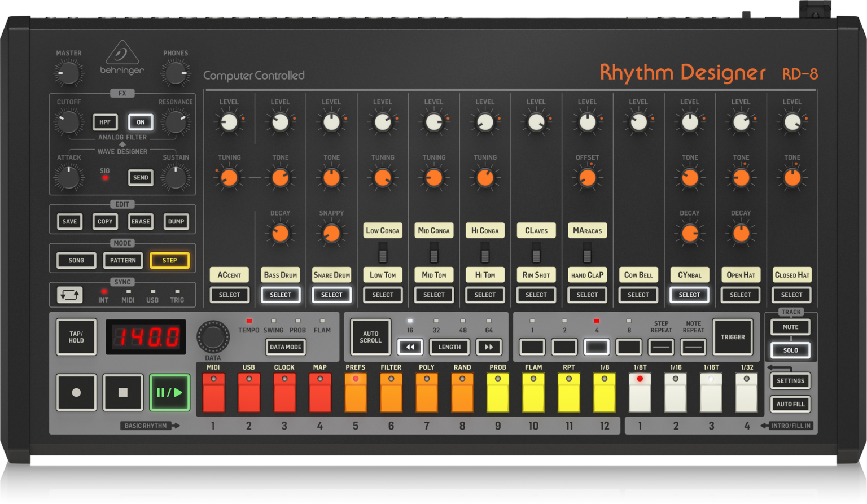Viewport: 867px width, 504px height.
Task: Click the RESONANCE knob
Action: pyautogui.click(x=176, y=122)
